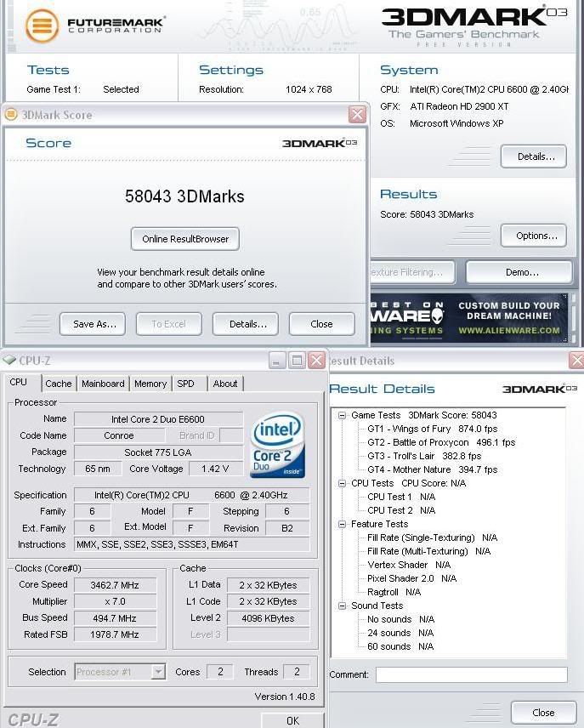Minimize the CPU-Z window
The width and height of the screenshot is (584, 728).
pos(276,361)
